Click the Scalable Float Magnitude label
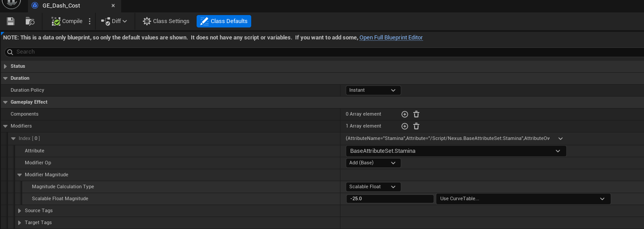Screen dimensions: 644x229 (x=60, y=199)
